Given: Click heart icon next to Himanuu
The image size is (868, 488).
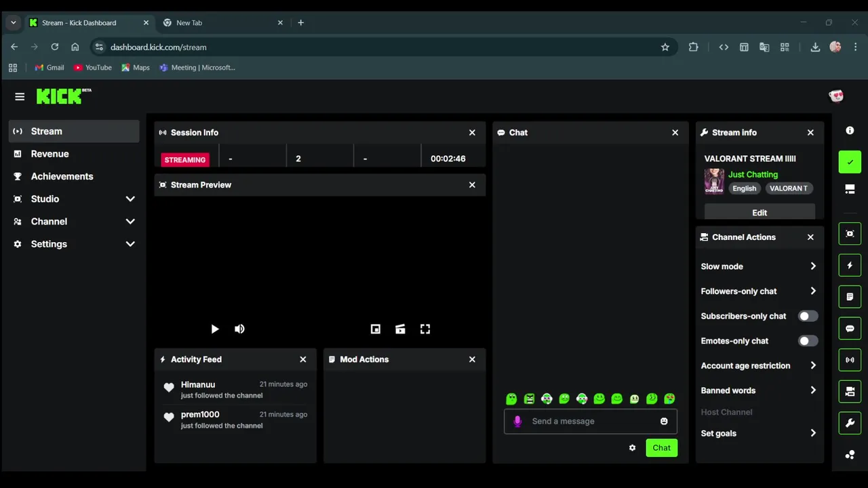Looking at the screenshot, I should pyautogui.click(x=169, y=388).
